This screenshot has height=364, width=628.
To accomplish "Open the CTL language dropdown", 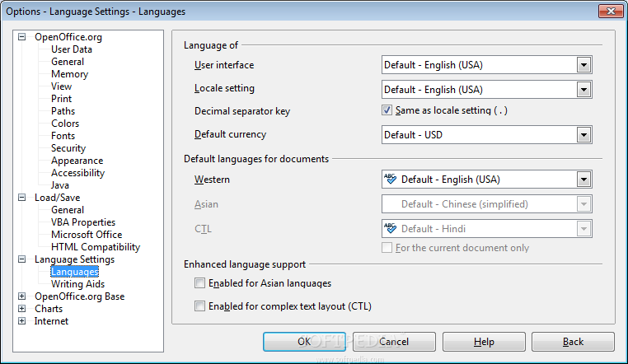I will tap(583, 229).
